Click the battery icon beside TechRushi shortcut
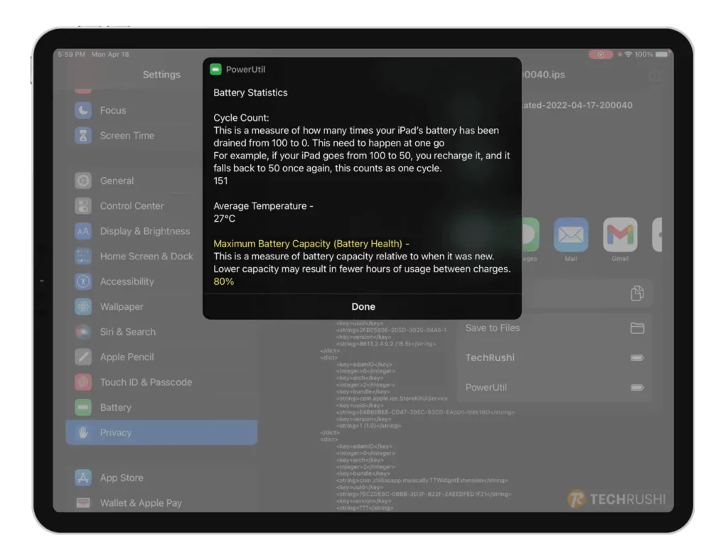 point(637,357)
